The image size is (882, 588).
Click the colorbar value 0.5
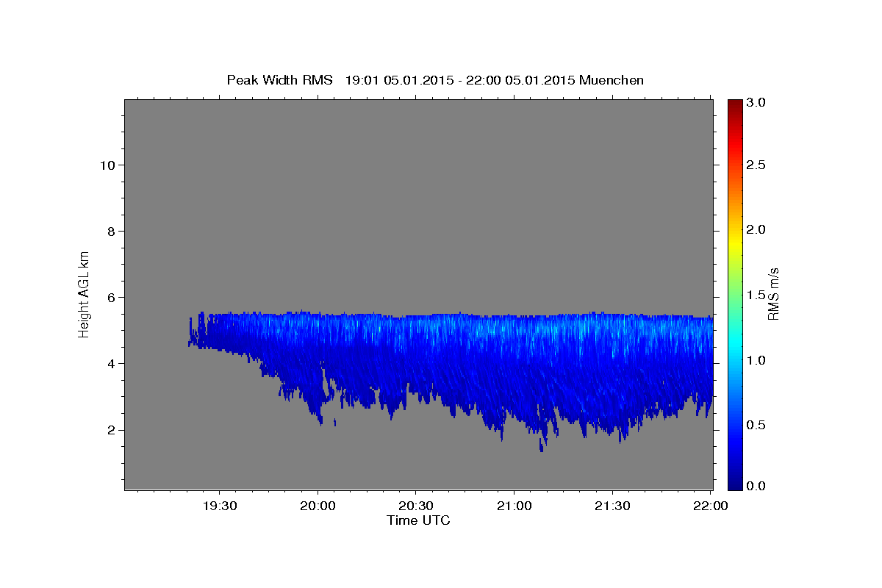756,425
